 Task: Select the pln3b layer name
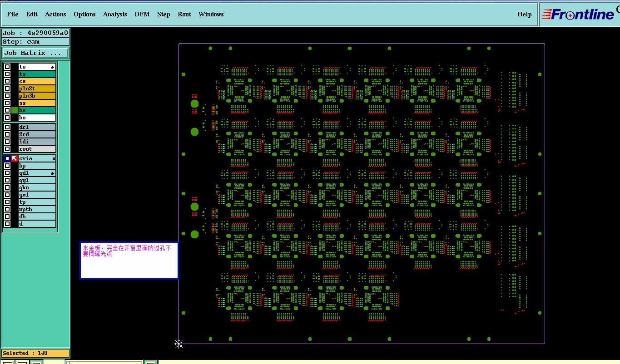(x=37, y=96)
